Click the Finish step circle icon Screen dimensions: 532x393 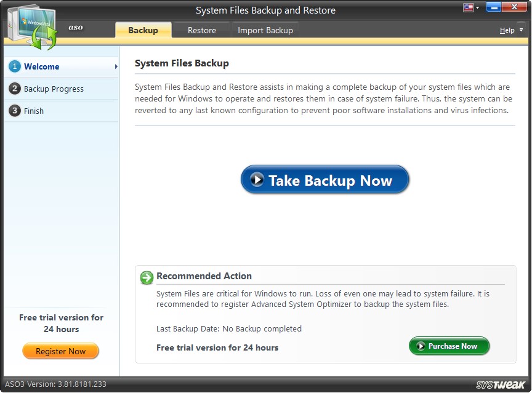[x=14, y=111]
